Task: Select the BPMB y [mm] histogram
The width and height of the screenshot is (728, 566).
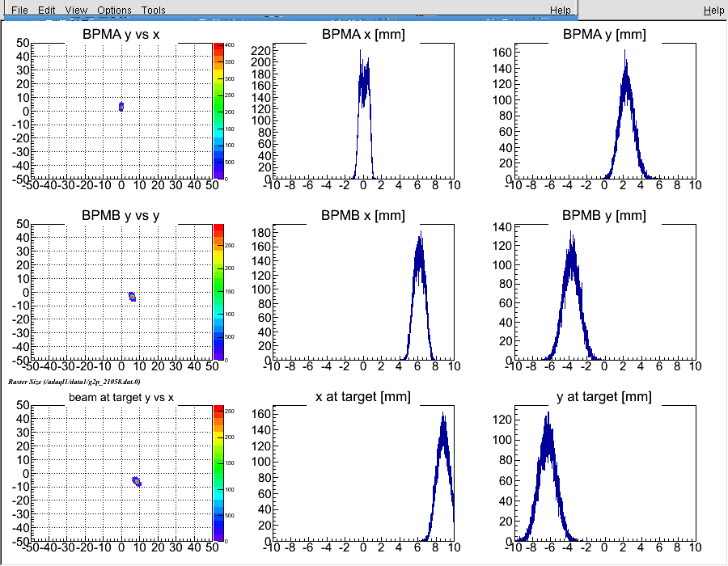Action: pos(605,292)
